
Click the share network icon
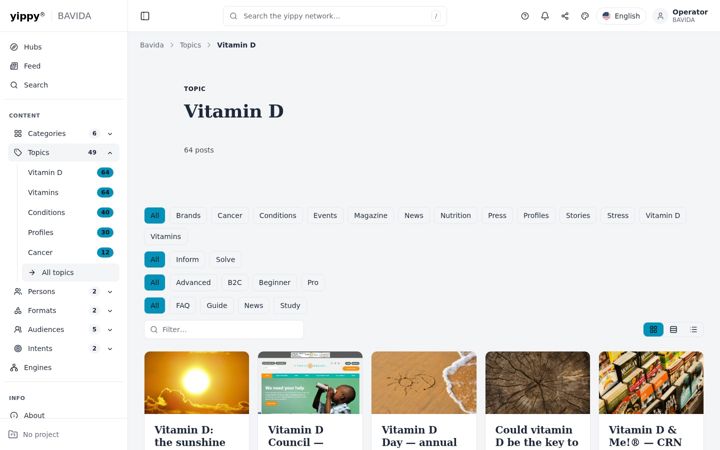coord(565,16)
